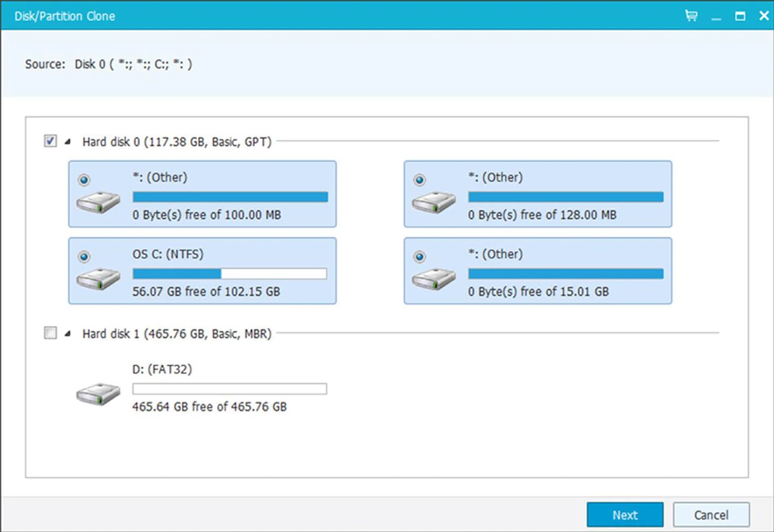The width and height of the screenshot is (774, 532).
Task: Click the Source Disk 0 header text
Action: [108, 64]
